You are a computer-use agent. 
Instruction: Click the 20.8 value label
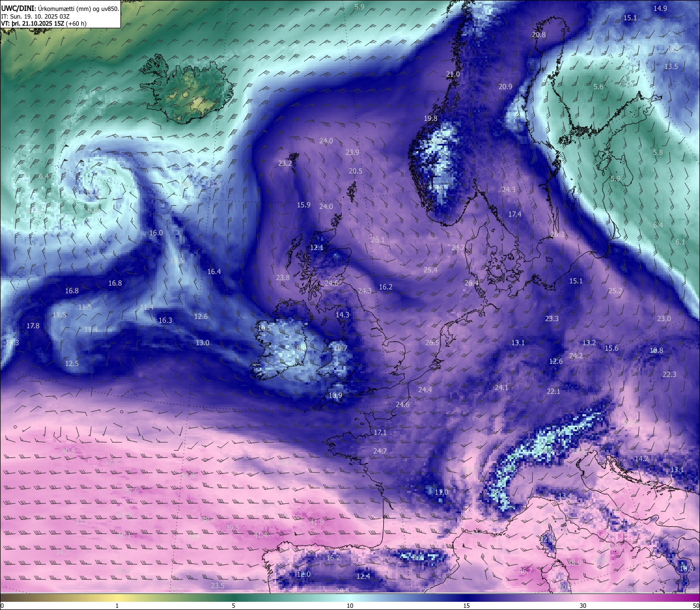539,34
